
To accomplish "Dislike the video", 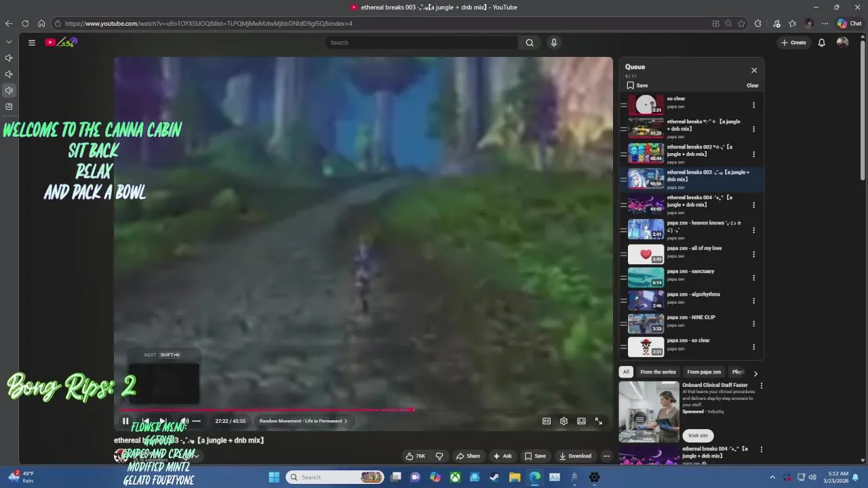I will click(x=439, y=456).
